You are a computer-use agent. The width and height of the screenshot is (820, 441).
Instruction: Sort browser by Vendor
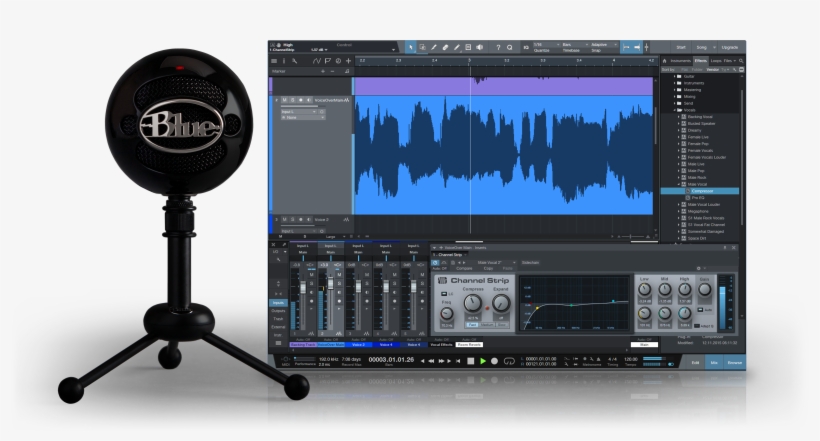(712, 69)
